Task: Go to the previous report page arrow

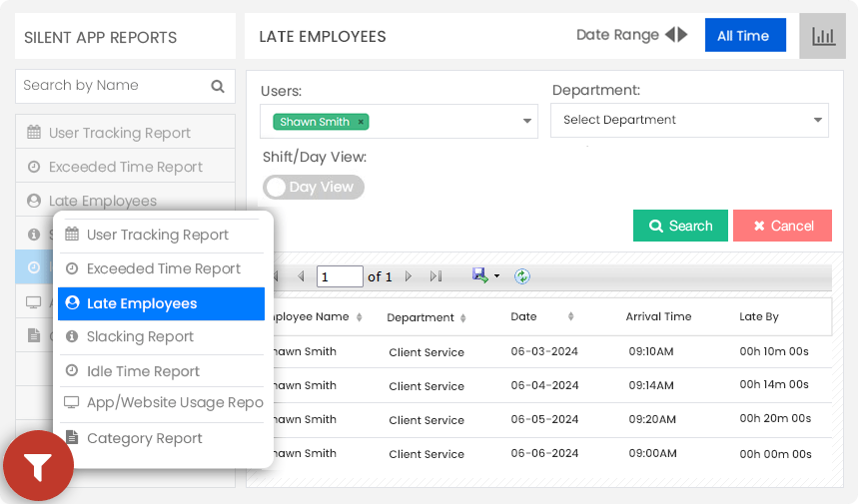Action: pyautogui.click(x=301, y=276)
